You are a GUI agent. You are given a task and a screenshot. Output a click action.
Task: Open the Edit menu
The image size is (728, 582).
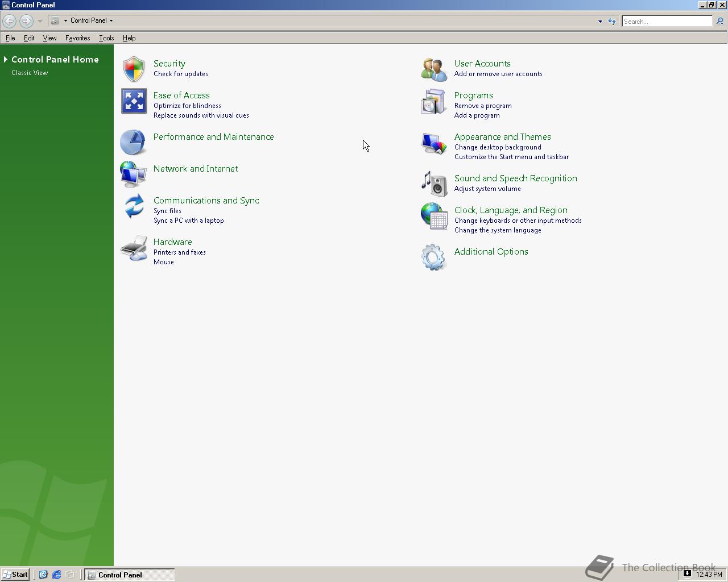29,38
